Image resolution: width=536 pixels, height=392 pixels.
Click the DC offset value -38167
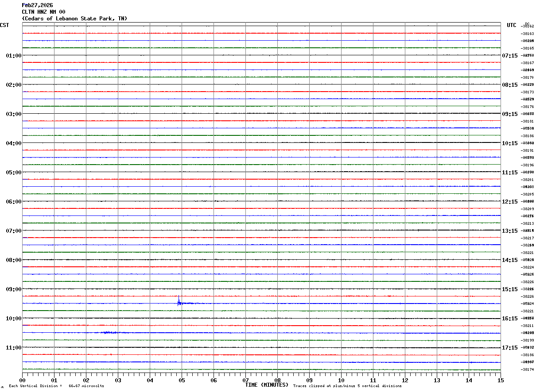pyautogui.click(x=528, y=63)
